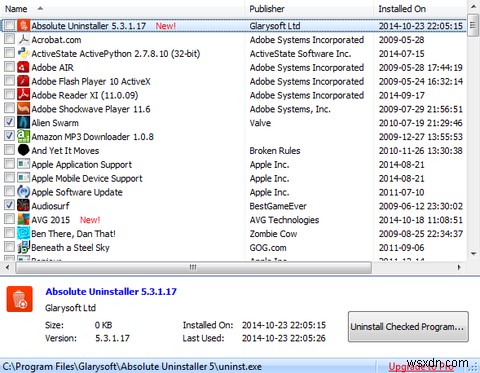Click the Adobe AIR icon
The width and height of the screenshot is (480, 373).
[23, 67]
